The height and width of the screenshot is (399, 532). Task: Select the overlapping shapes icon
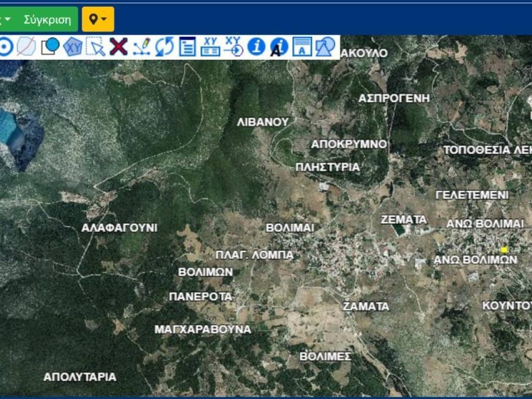pos(326,47)
